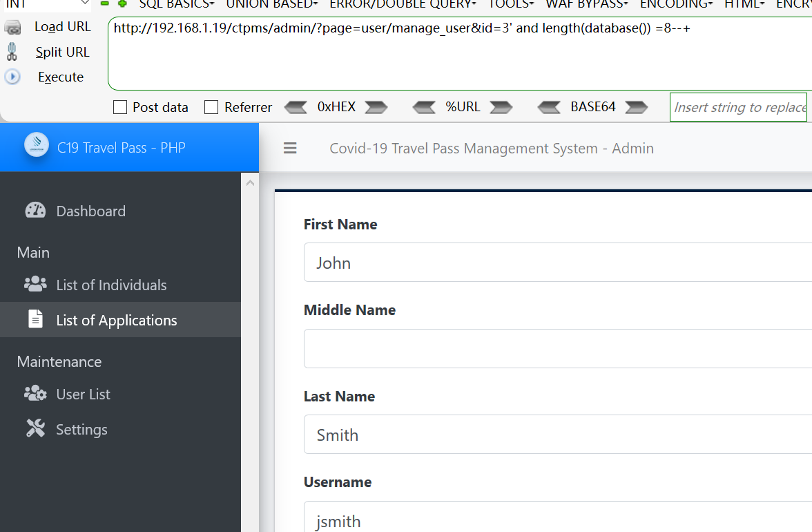Enable the Referrer checkbox
Viewport: 812px width, 532px height.
tap(211, 107)
